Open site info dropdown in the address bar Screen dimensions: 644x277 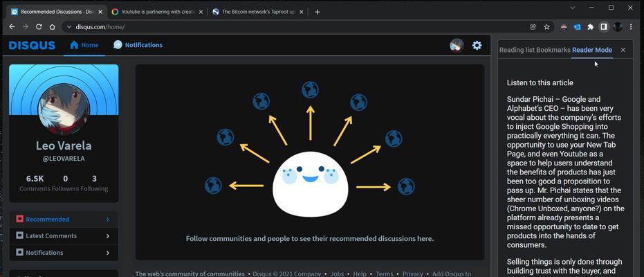tap(69, 27)
